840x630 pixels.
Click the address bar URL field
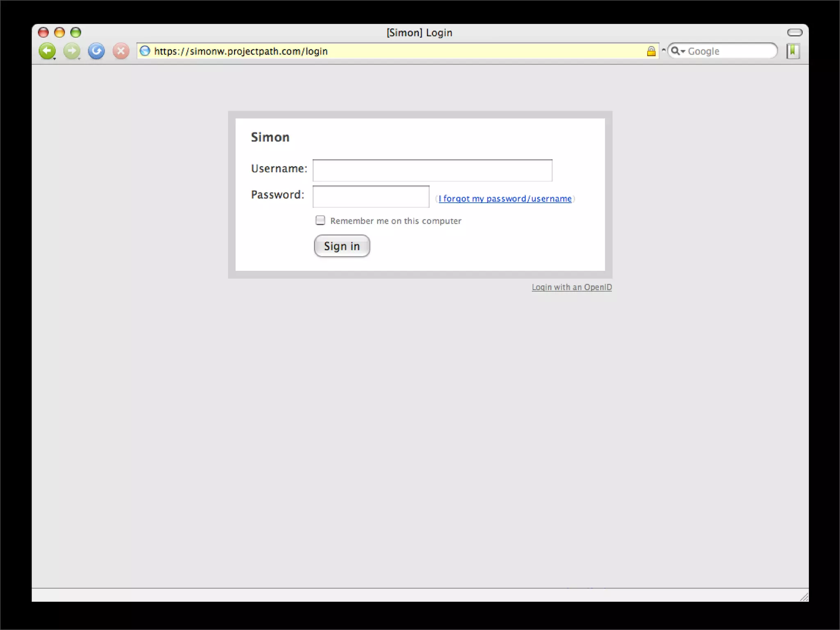pos(394,51)
